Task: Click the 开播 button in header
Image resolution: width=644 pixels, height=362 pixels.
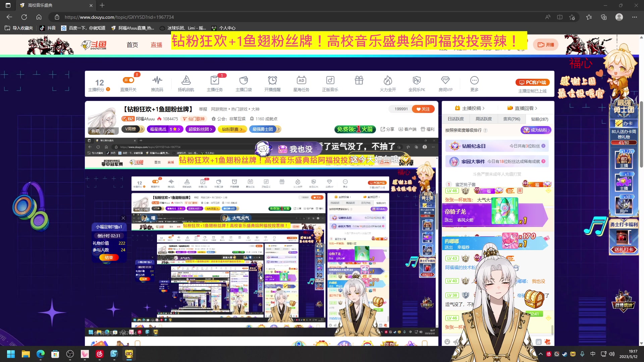Action: coord(546,45)
